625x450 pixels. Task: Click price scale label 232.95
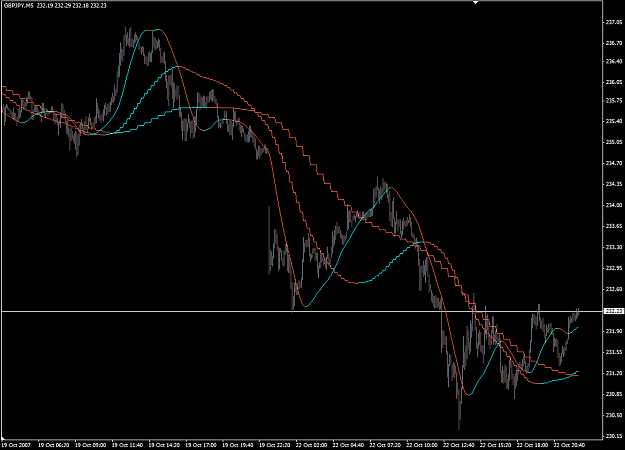coord(614,268)
